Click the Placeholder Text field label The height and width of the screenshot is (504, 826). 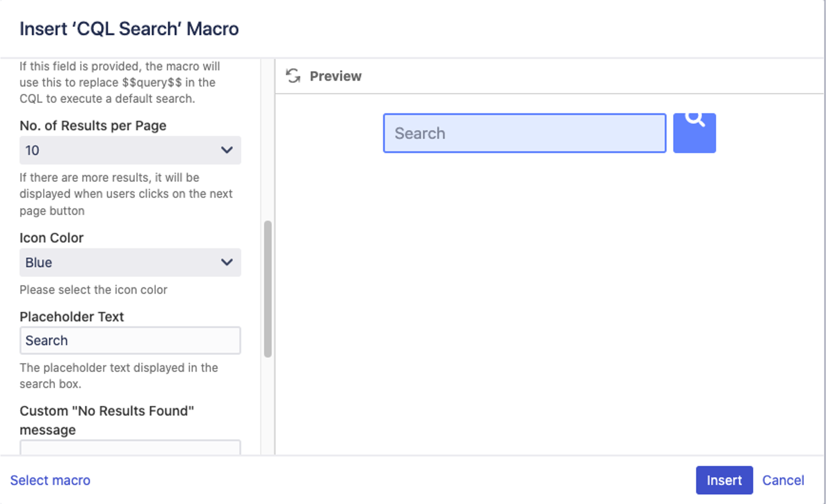tap(72, 317)
